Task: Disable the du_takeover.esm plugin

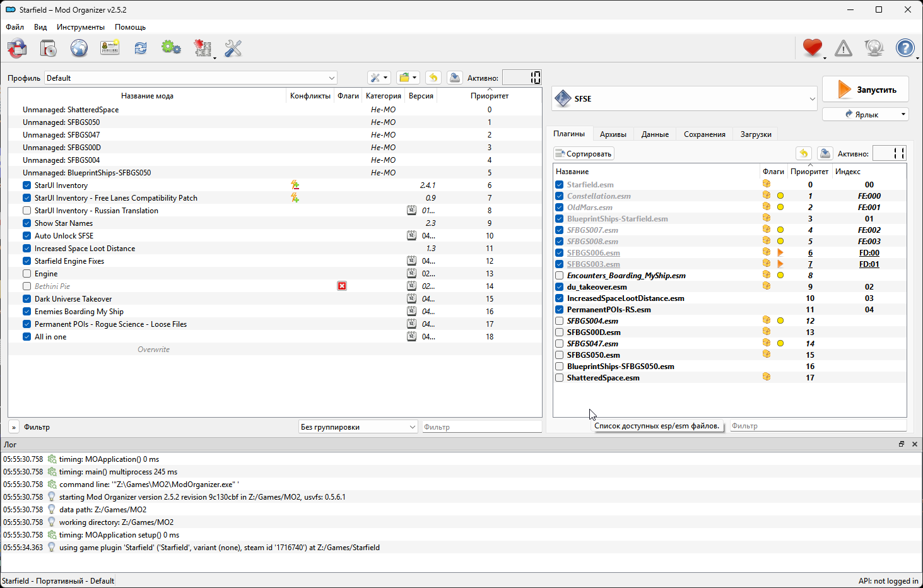Action: click(x=560, y=287)
